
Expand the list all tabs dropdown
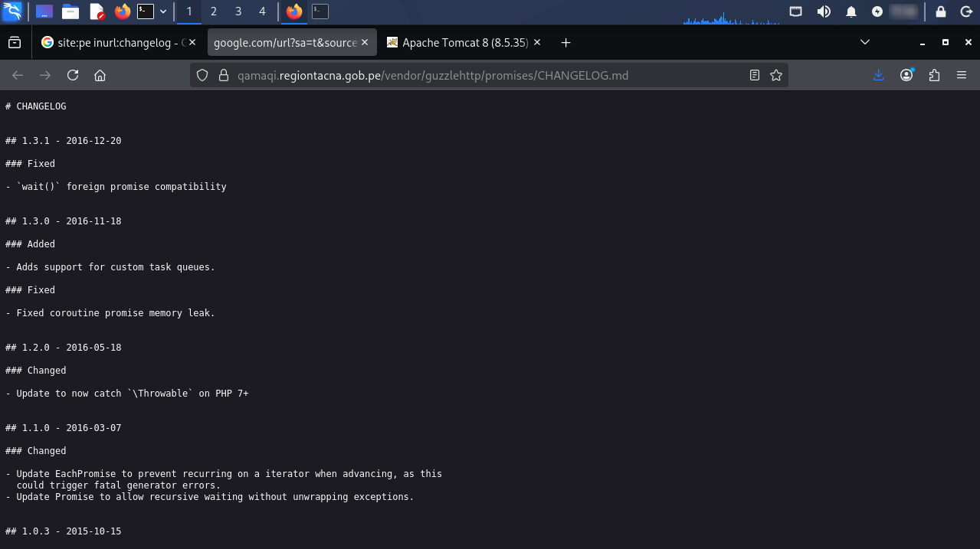tap(865, 42)
